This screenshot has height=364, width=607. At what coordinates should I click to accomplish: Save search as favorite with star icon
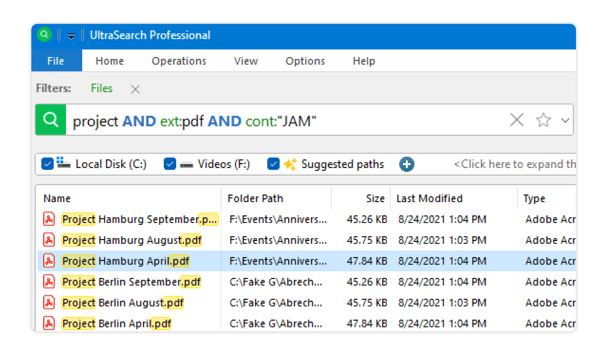click(543, 120)
